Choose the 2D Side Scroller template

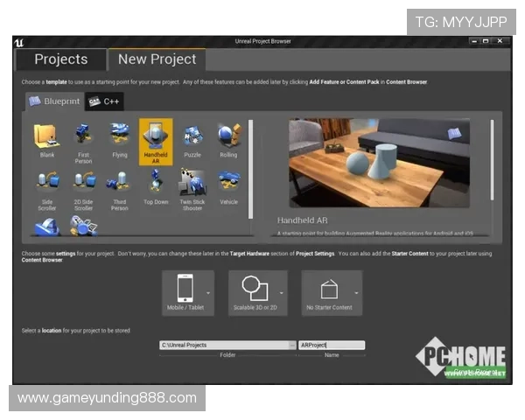pos(83,190)
